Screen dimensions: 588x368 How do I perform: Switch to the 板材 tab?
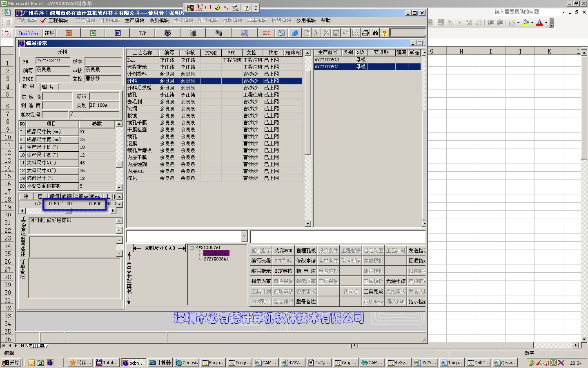pyautogui.click(x=28, y=86)
